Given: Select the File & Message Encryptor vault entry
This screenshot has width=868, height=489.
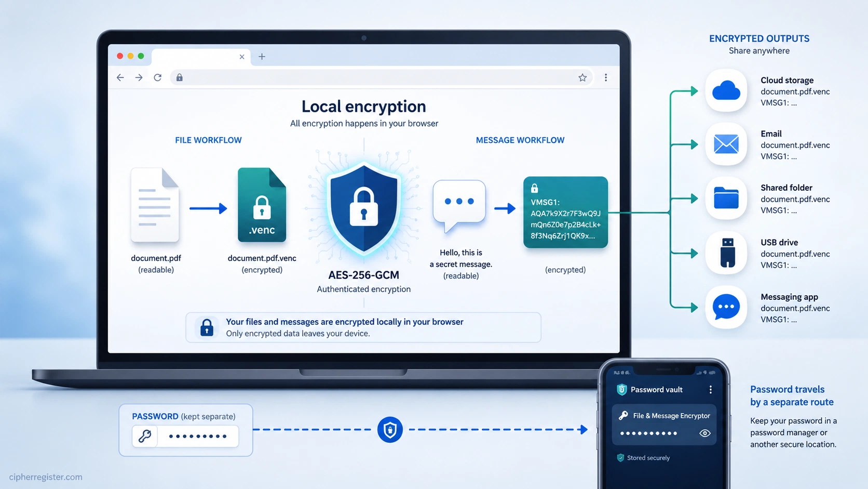Looking at the screenshot, I should [x=664, y=425].
